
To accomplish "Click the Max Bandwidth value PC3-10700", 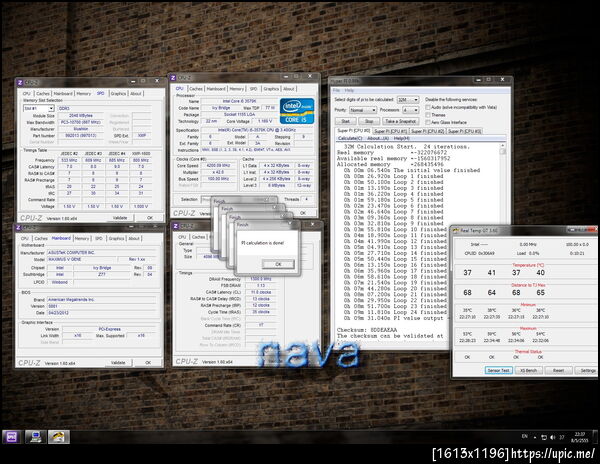I will (x=81, y=122).
